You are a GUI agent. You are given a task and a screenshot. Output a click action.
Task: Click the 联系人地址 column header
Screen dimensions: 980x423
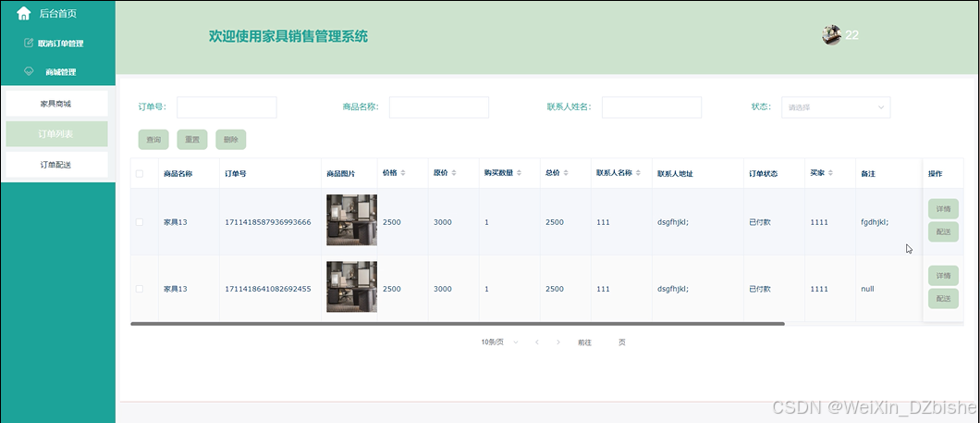(x=675, y=174)
